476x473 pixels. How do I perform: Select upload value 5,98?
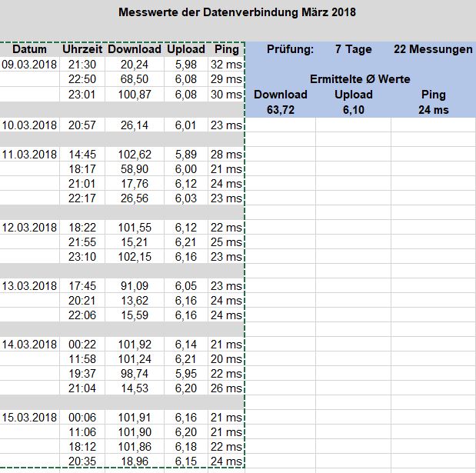tap(186, 65)
